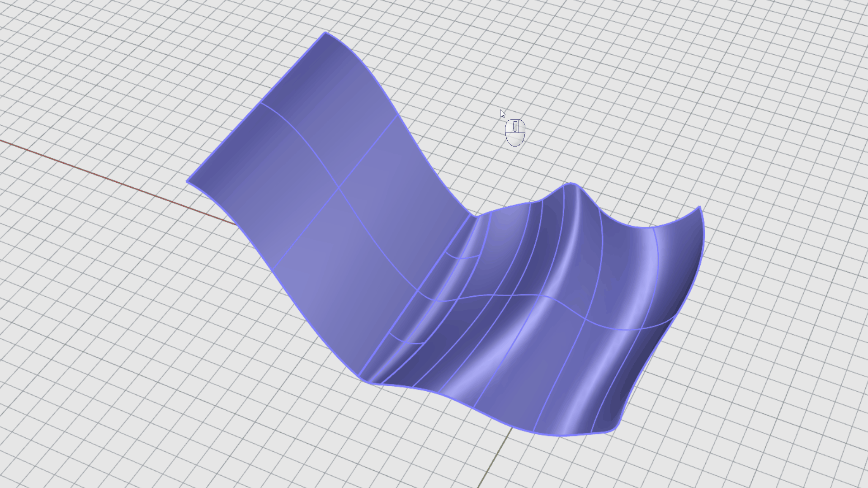Pick the bottom end of the seam on the lower edge
Screen dimensions: 868x488
pos(360,378)
